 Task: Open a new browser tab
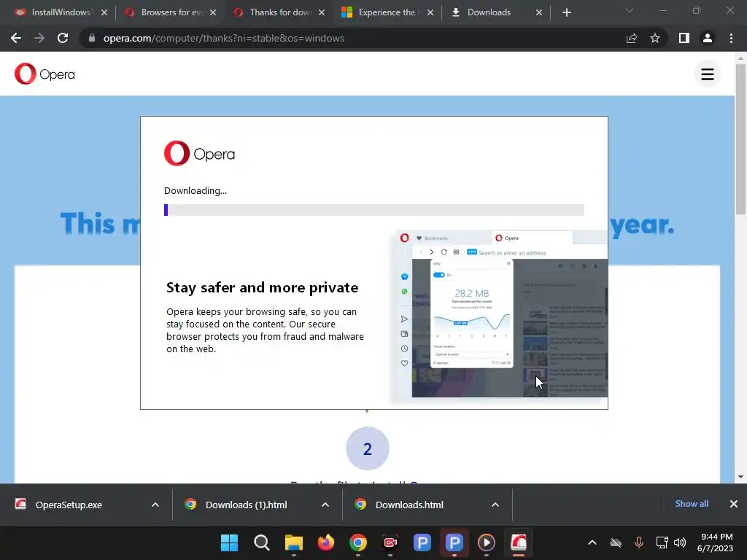pos(566,12)
